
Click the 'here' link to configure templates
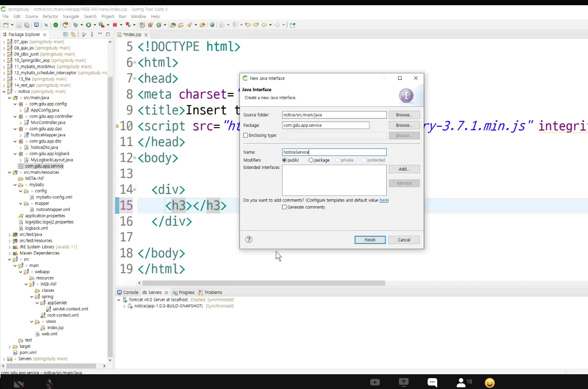click(x=383, y=200)
